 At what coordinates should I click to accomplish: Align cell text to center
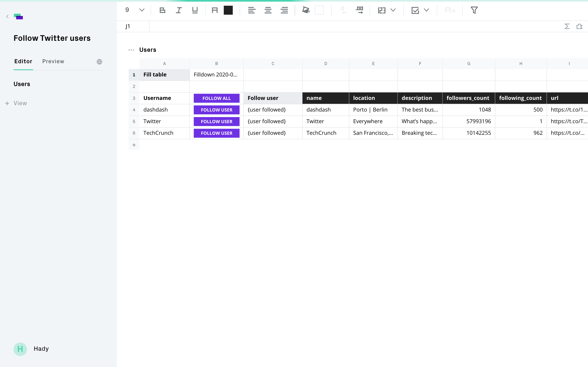click(268, 10)
